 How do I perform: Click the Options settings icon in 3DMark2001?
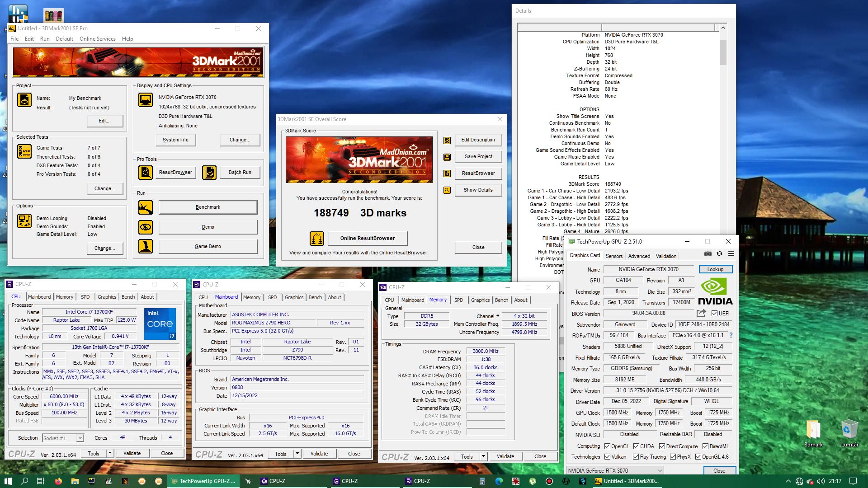pos(24,221)
